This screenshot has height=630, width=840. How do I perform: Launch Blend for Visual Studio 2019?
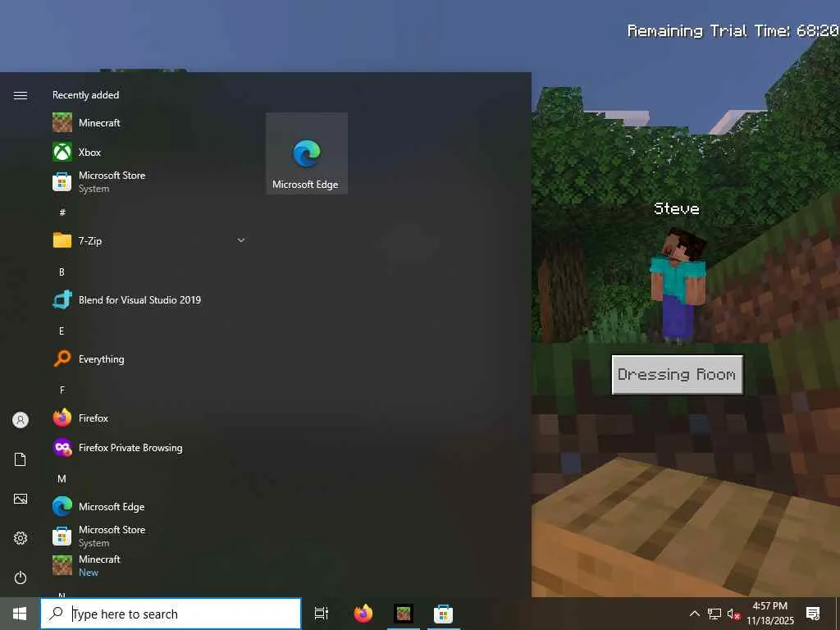pyautogui.click(x=150, y=300)
